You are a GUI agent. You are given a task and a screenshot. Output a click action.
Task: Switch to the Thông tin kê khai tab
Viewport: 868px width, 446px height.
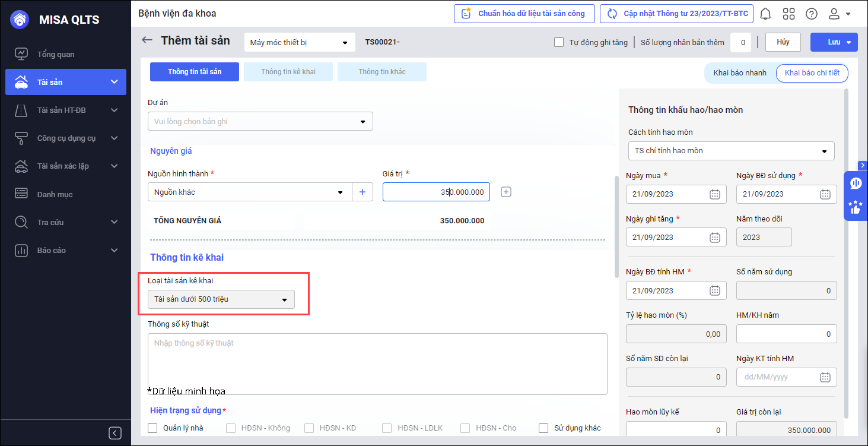click(288, 72)
